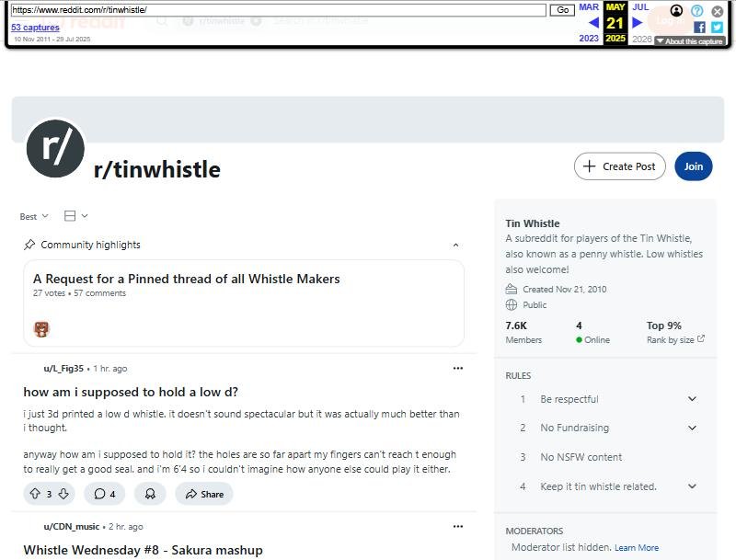This screenshot has height=560, width=736.
Task: Open the 53 captures link
Action: (35, 28)
